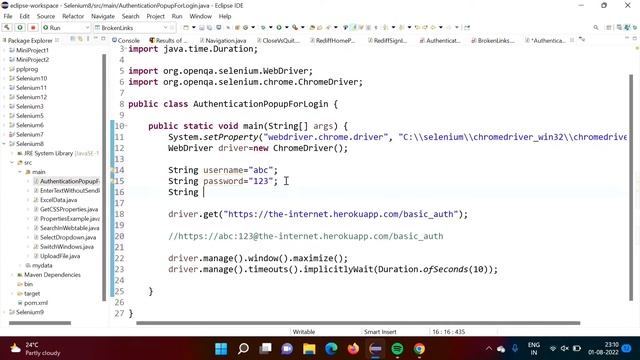The width and height of the screenshot is (640, 360).
Task: Select the Selenium10 project
Action: [x=31, y=78]
